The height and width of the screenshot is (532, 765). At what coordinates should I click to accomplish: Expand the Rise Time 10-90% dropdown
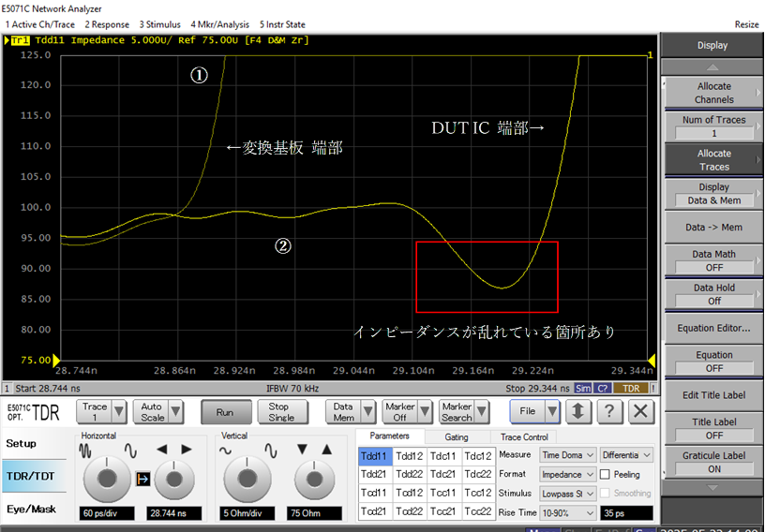point(567,513)
